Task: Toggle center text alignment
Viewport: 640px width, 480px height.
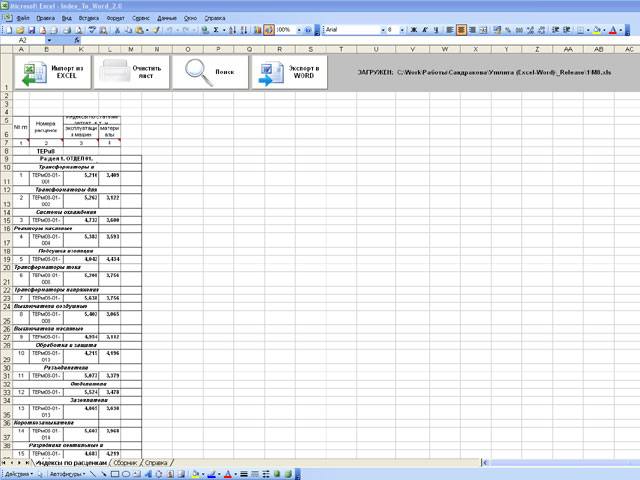Action: pos(462,30)
